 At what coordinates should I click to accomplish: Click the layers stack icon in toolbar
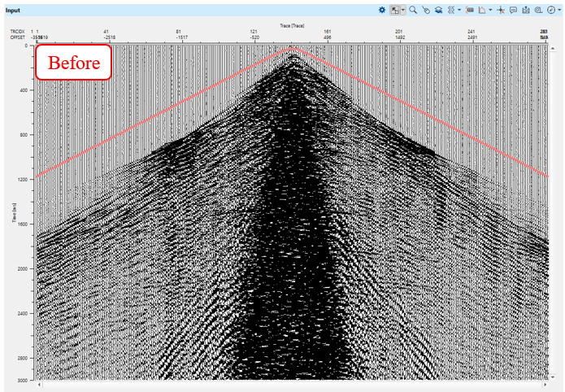click(x=438, y=10)
